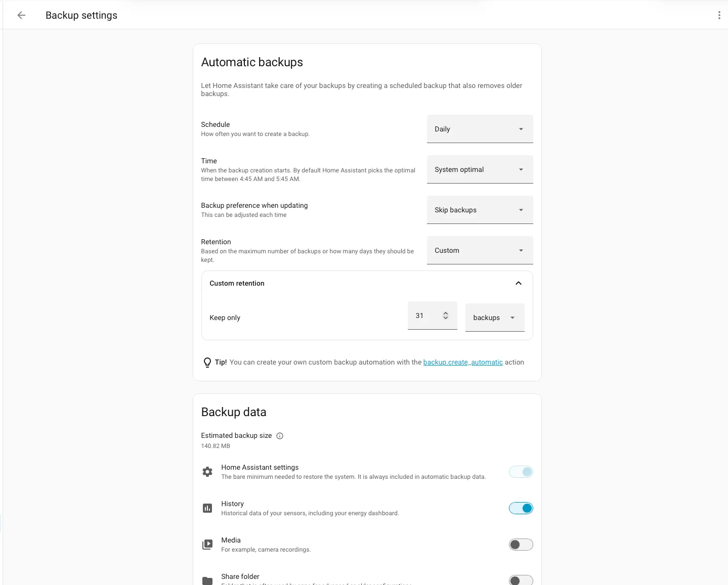Open the Schedule dropdown set to Daily
The height and width of the screenshot is (585, 728).
click(x=480, y=129)
